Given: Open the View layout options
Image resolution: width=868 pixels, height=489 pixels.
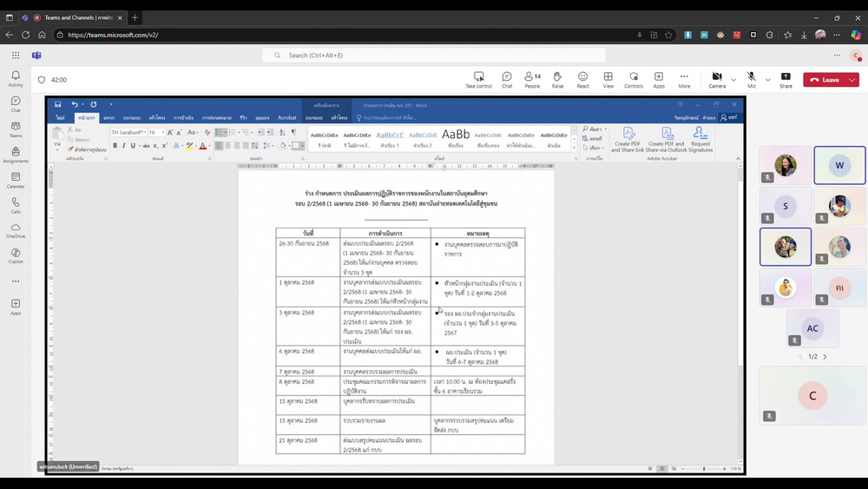Looking at the screenshot, I should tap(608, 80).
